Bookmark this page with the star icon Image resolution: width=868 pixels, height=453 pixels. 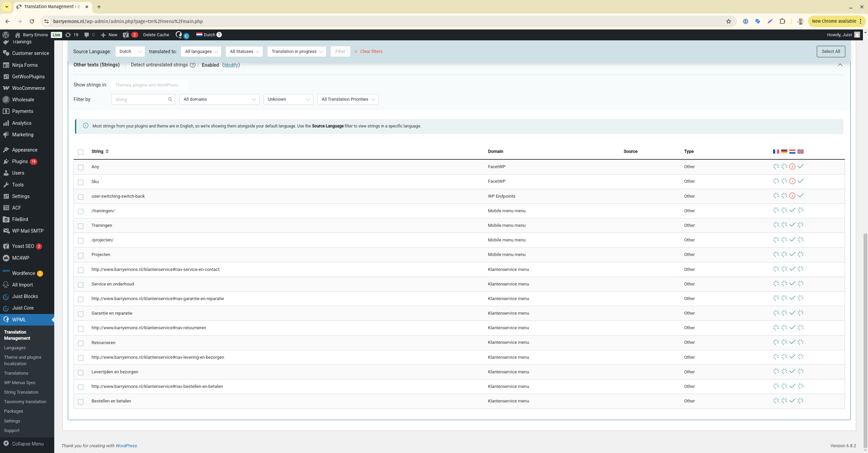729,21
